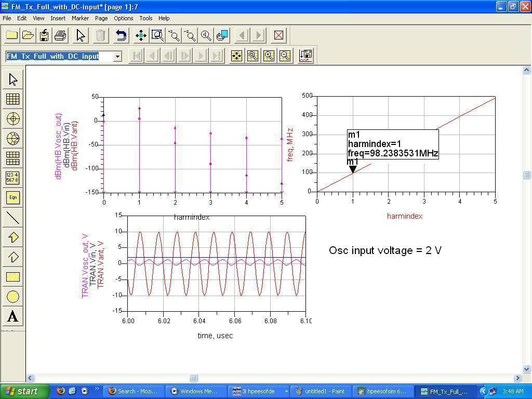This screenshot has width=532, height=399.
Task: Click the undo arrow icon
Action: (121, 35)
